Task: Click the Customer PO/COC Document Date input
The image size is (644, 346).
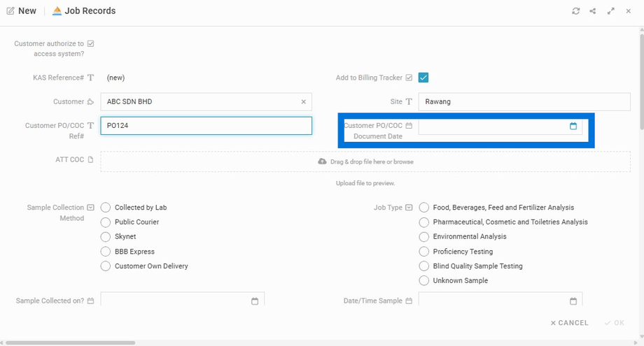Action: (500, 126)
